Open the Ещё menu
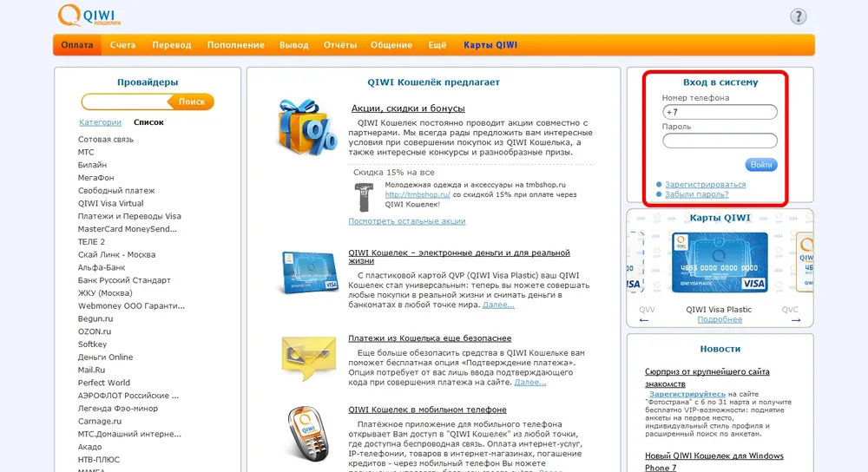 [x=437, y=45]
